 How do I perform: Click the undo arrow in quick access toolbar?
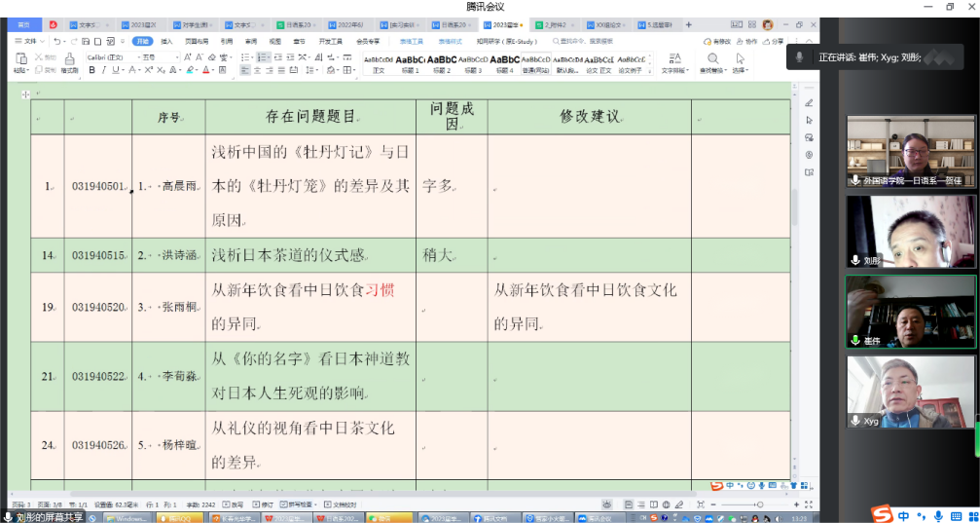(x=57, y=42)
